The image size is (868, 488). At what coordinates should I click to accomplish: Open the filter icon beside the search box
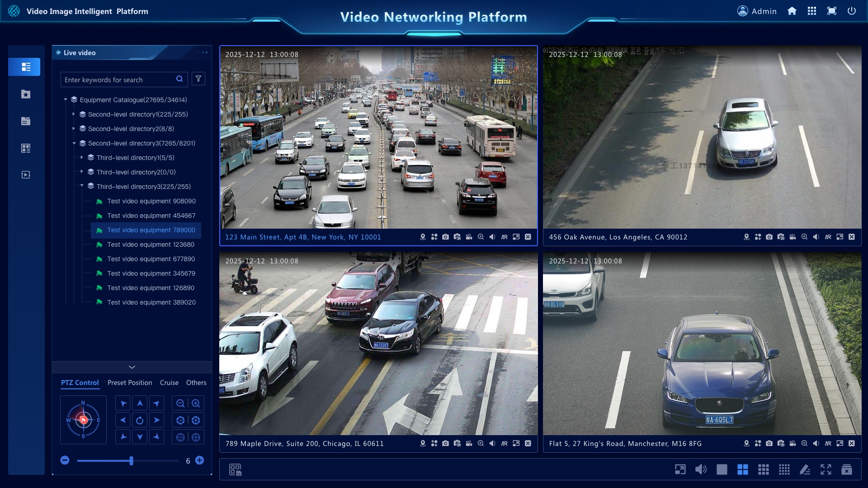tap(198, 79)
